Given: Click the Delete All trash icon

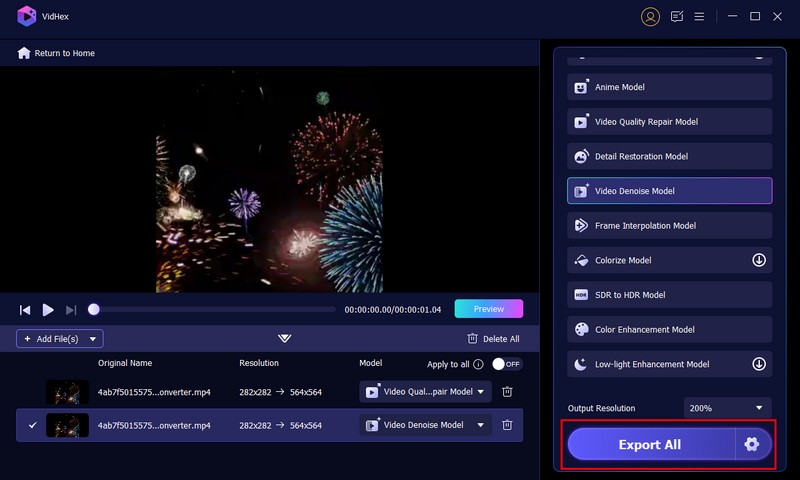Looking at the screenshot, I should (473, 339).
